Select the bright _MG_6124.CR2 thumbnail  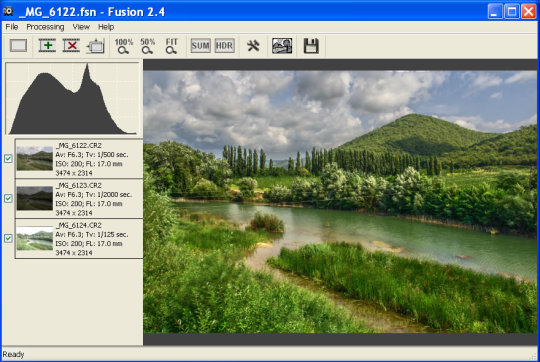(35, 238)
